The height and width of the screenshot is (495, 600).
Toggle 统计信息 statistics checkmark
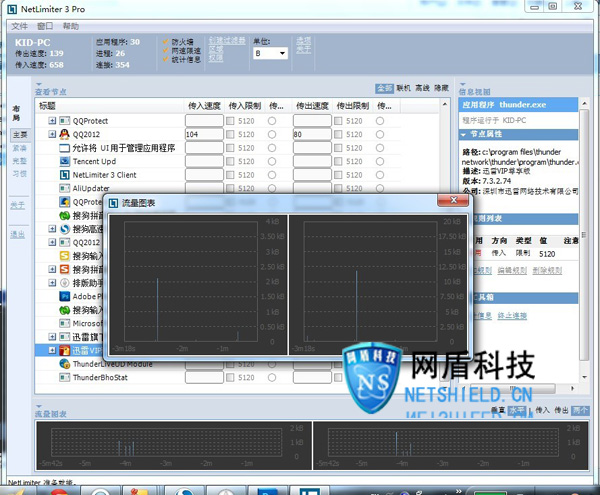click(166, 59)
